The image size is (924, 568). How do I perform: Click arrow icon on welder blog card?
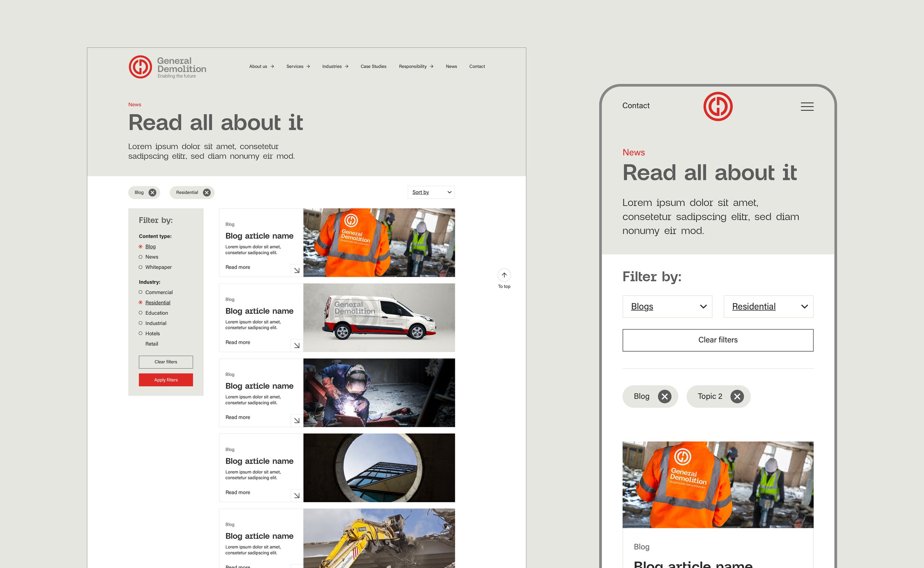297,420
